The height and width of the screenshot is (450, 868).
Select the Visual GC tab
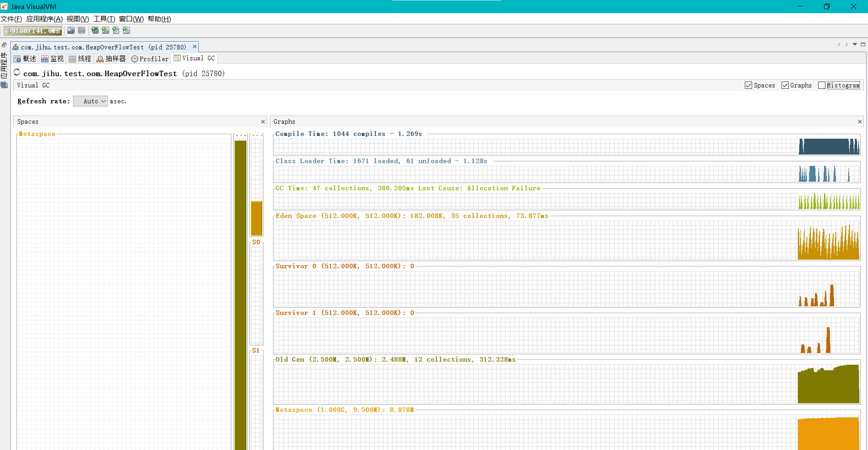pos(194,58)
